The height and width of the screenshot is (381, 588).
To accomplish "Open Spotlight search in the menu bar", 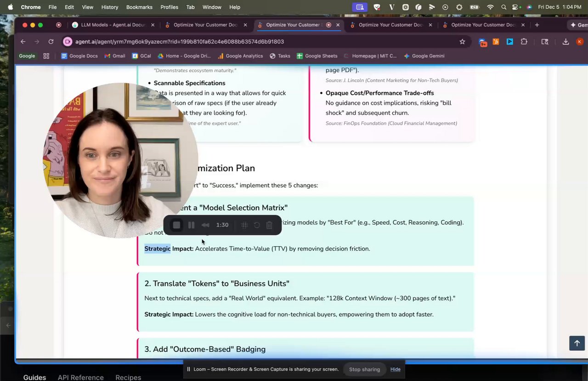I will (x=503, y=7).
